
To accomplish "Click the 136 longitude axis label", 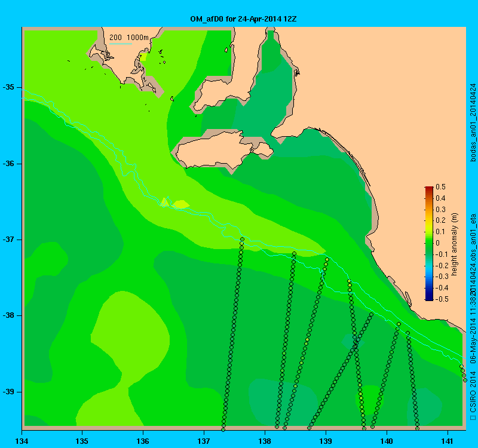I will tap(143, 441).
